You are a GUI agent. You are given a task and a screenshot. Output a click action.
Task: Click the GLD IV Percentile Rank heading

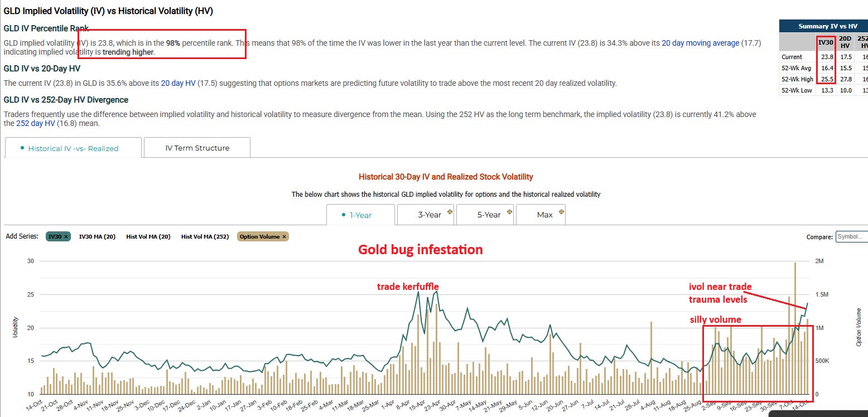coord(46,28)
